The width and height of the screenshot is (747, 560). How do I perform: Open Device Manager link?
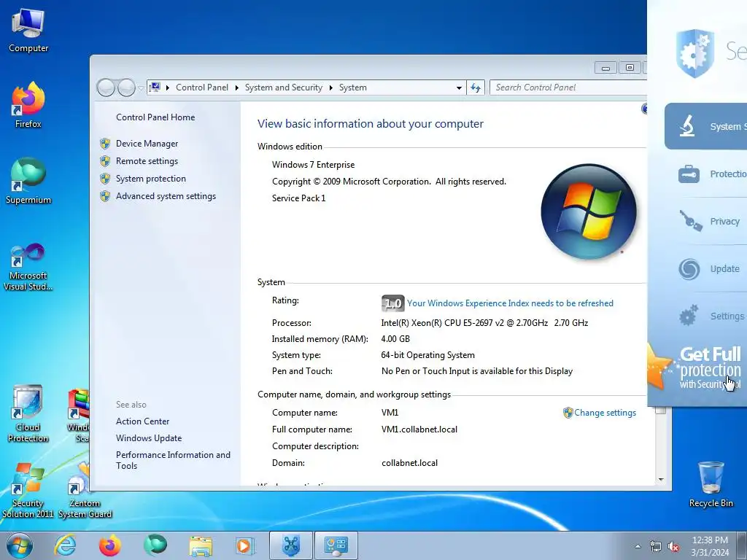coord(147,144)
